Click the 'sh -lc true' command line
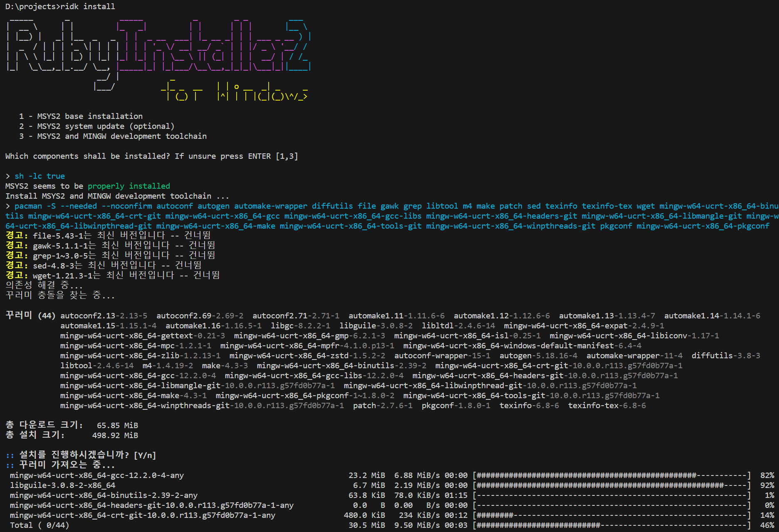Image resolution: width=779 pixels, height=532 pixels. (x=40, y=176)
